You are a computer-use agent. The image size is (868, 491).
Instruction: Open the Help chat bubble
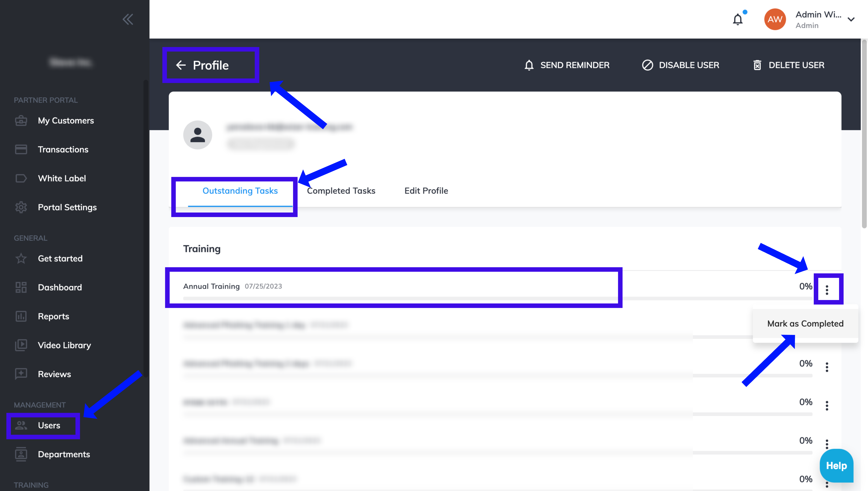tap(836, 466)
